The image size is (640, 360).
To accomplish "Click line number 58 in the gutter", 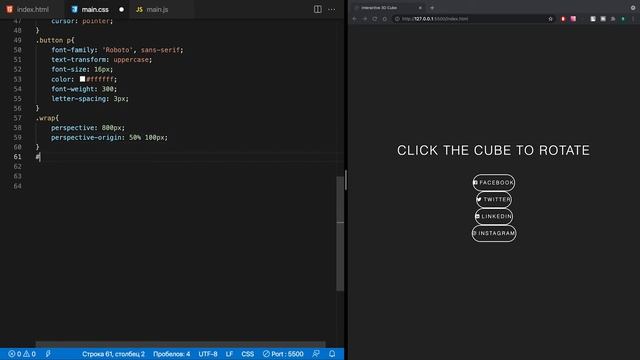I will tap(17, 128).
